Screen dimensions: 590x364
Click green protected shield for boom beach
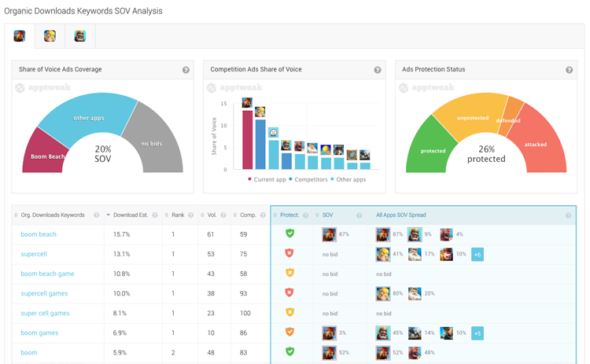(x=289, y=233)
